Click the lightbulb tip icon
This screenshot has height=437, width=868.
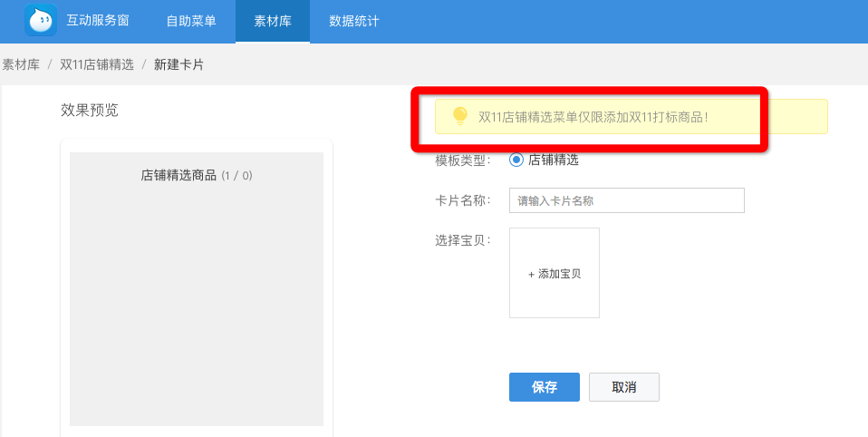[460, 116]
